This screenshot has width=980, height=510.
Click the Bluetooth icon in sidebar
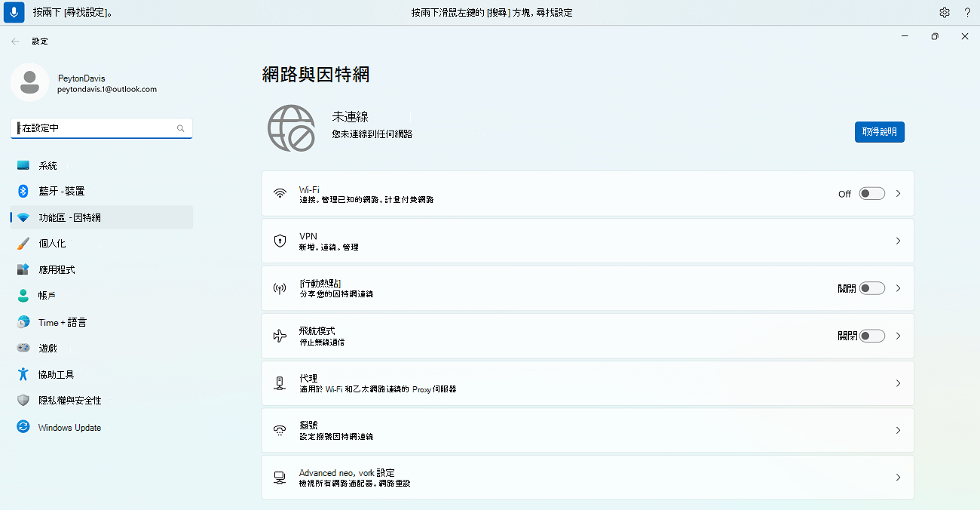click(23, 191)
